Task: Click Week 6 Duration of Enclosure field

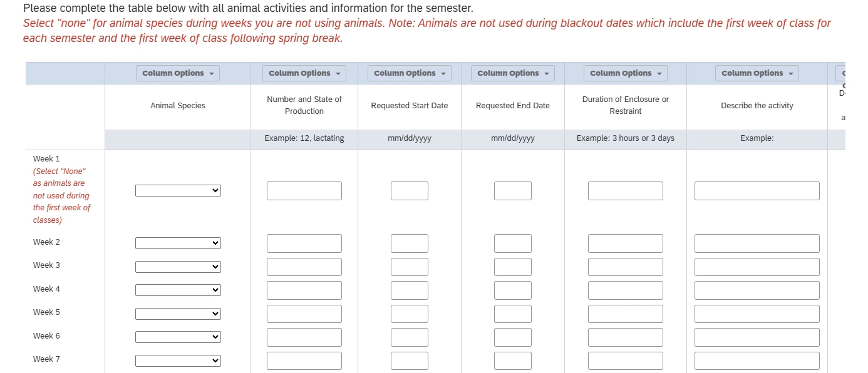Action: (626, 337)
